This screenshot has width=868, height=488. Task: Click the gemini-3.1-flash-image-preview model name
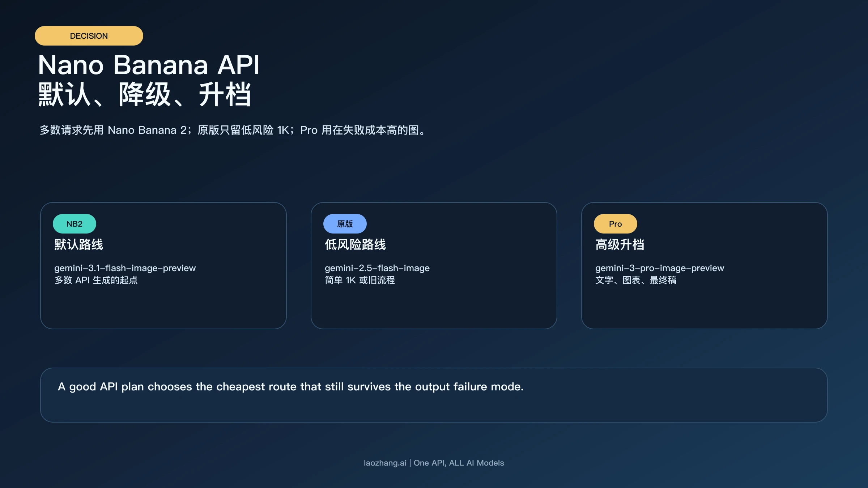(125, 268)
